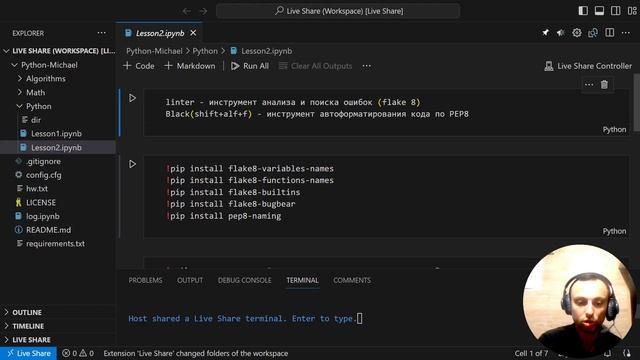Viewport: 640px width, 360px height.
Task: Open Customize Layout icon
Action: [x=632, y=11]
